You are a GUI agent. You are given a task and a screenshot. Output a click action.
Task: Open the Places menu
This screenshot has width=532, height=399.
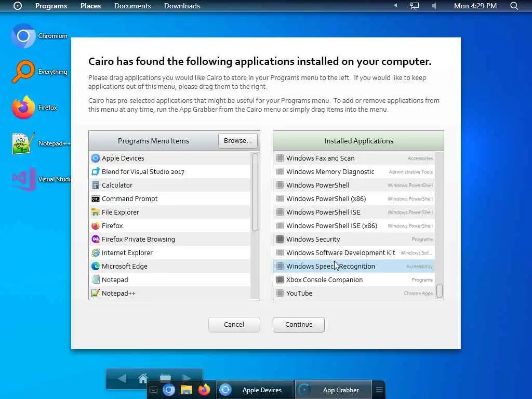90,6
